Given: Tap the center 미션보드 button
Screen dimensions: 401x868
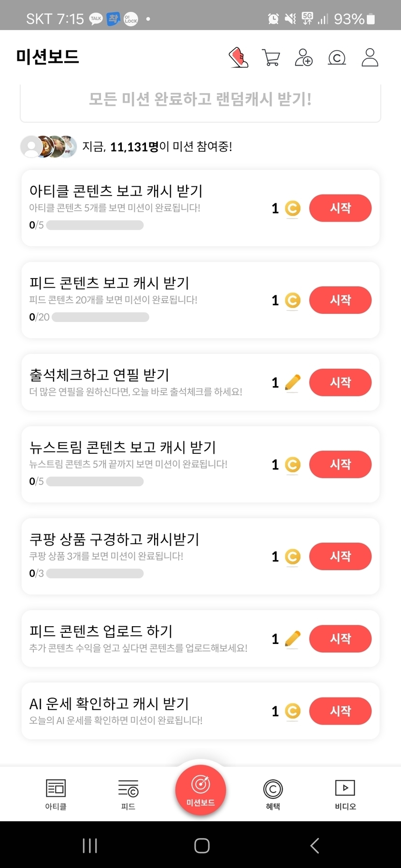Looking at the screenshot, I should [200, 790].
